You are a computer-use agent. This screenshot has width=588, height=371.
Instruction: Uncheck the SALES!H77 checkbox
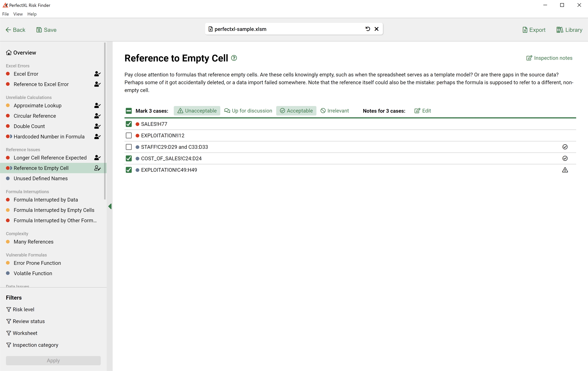coord(129,124)
